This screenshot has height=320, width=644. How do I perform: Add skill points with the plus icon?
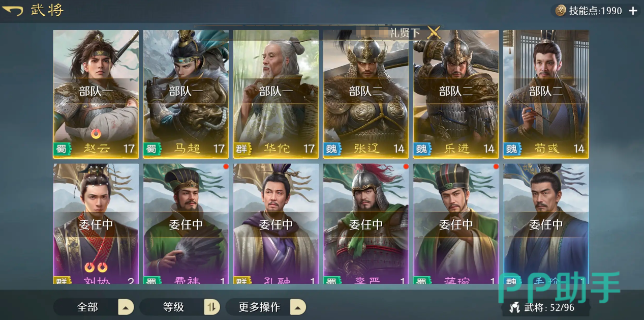[x=633, y=11]
